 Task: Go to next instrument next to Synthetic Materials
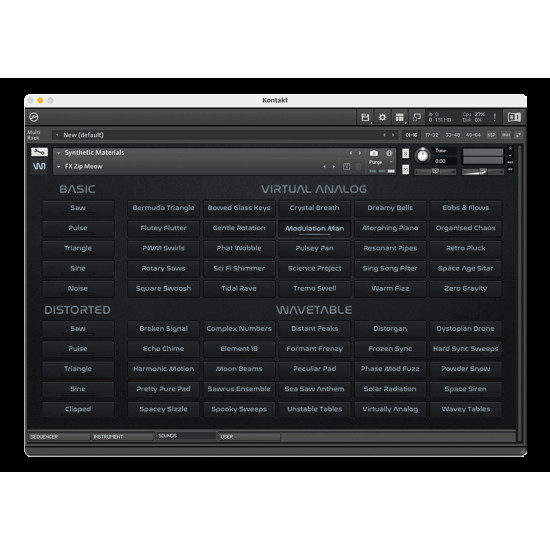point(360,153)
